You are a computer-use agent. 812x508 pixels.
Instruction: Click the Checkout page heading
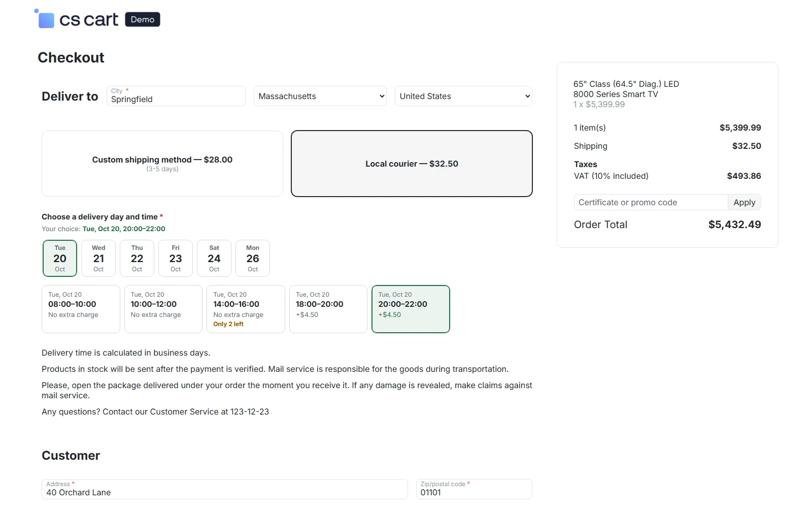71,57
